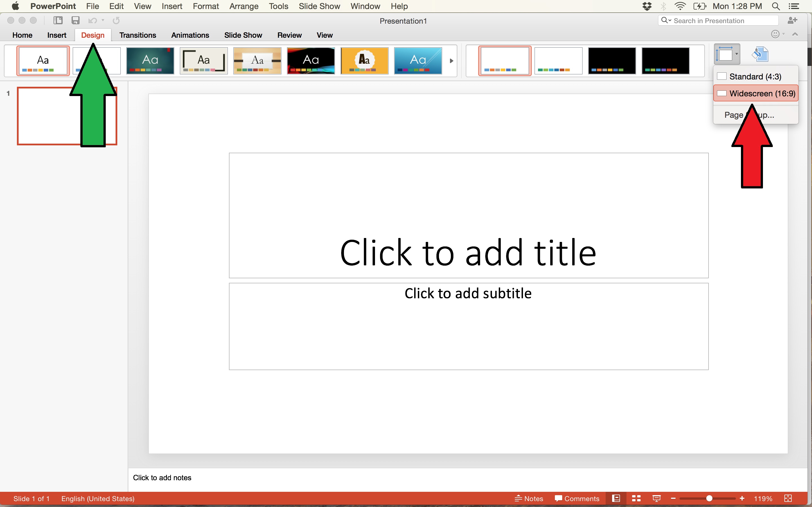
Task: Click the Format Background icon
Action: point(760,54)
